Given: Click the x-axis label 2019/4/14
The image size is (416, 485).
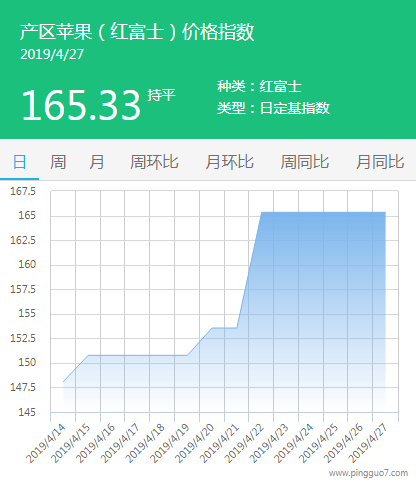Looking at the screenshot, I should coord(46,443).
